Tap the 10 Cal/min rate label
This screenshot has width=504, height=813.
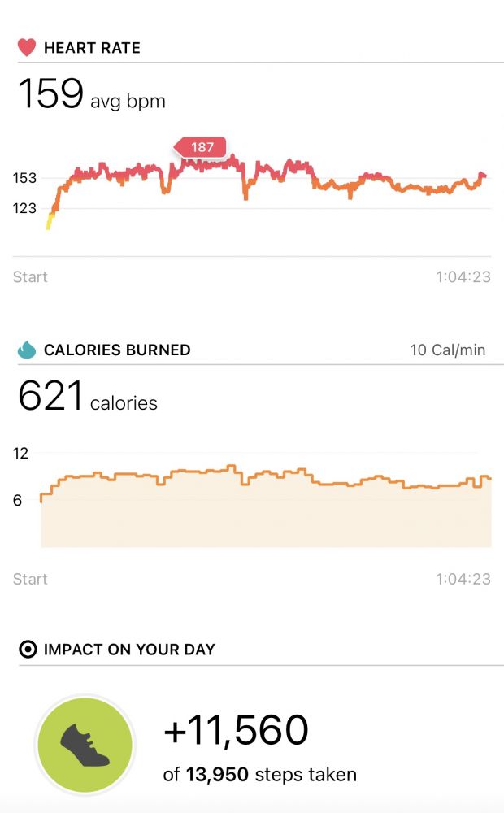[448, 350]
